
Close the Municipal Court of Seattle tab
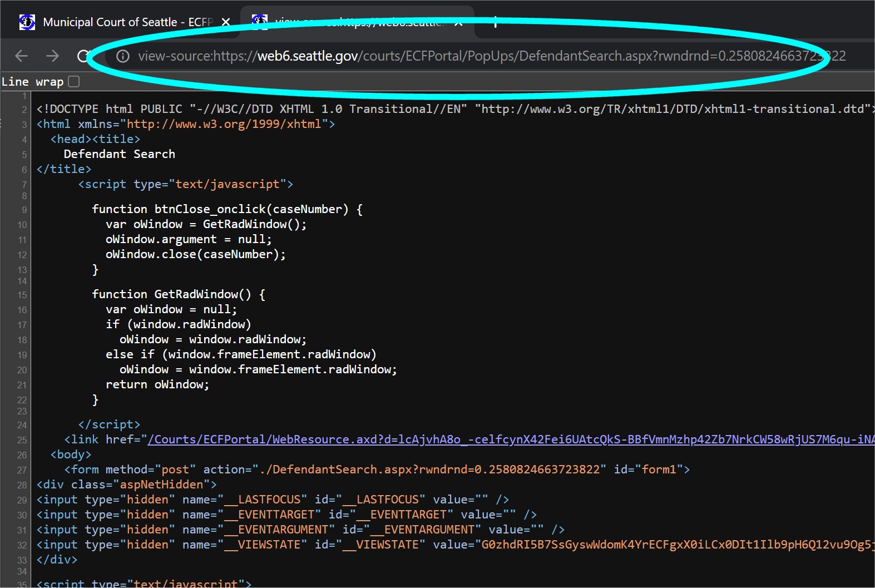(226, 22)
